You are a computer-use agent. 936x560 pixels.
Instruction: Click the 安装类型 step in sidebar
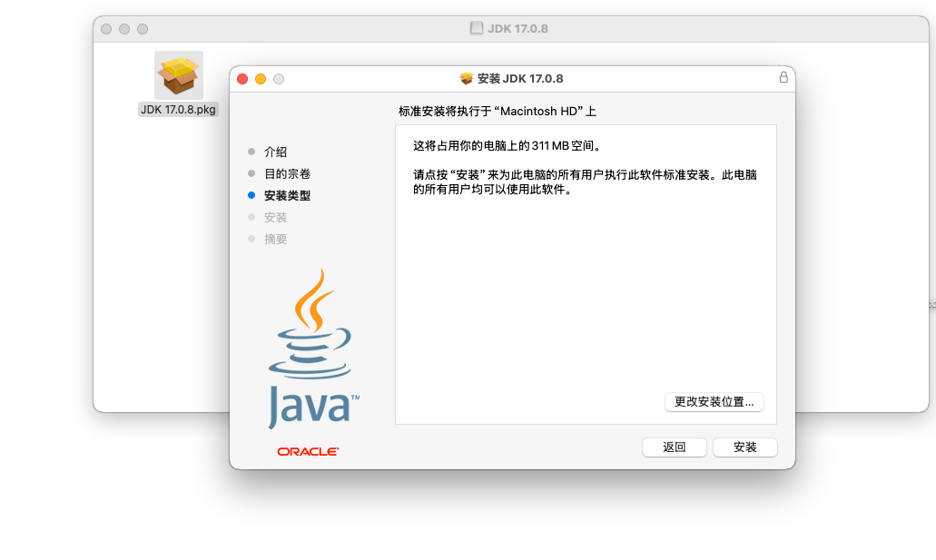pos(287,196)
